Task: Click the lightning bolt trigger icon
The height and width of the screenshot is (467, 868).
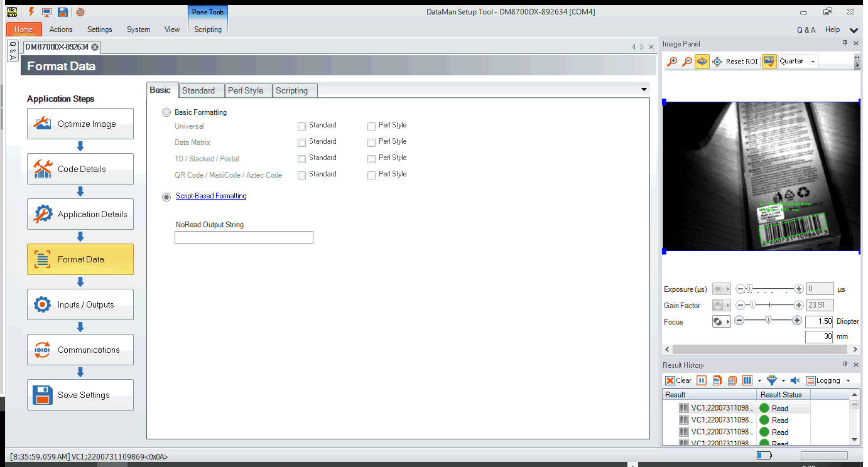Action: [31, 11]
